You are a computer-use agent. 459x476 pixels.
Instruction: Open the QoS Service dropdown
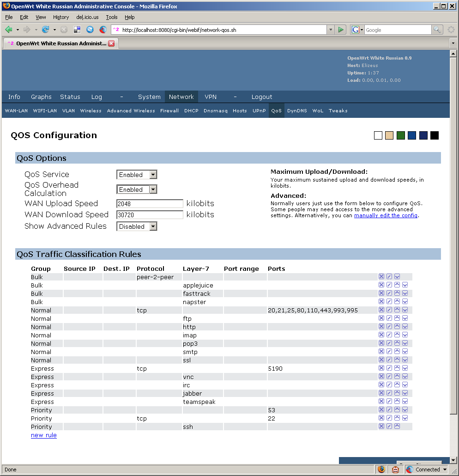coord(153,175)
